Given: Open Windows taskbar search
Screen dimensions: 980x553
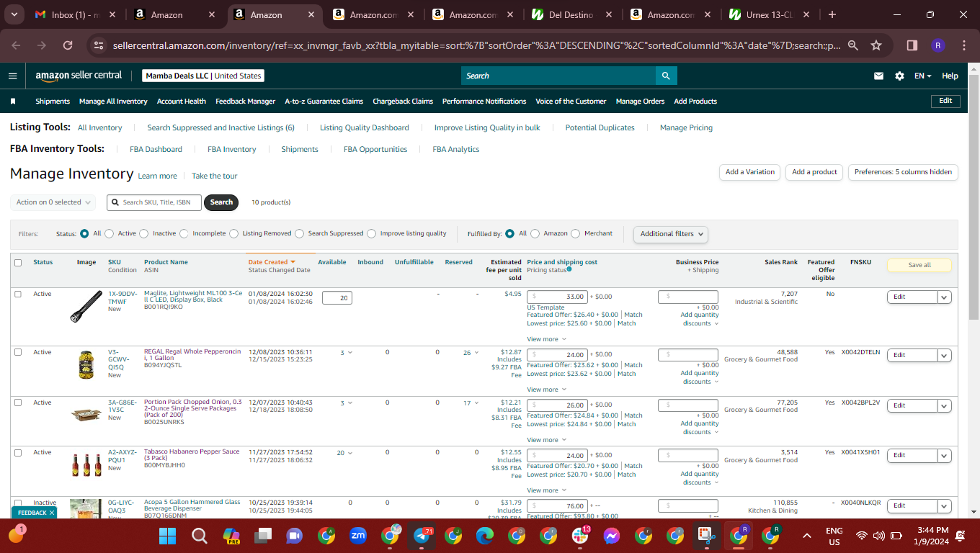Looking at the screenshot, I should (200, 536).
